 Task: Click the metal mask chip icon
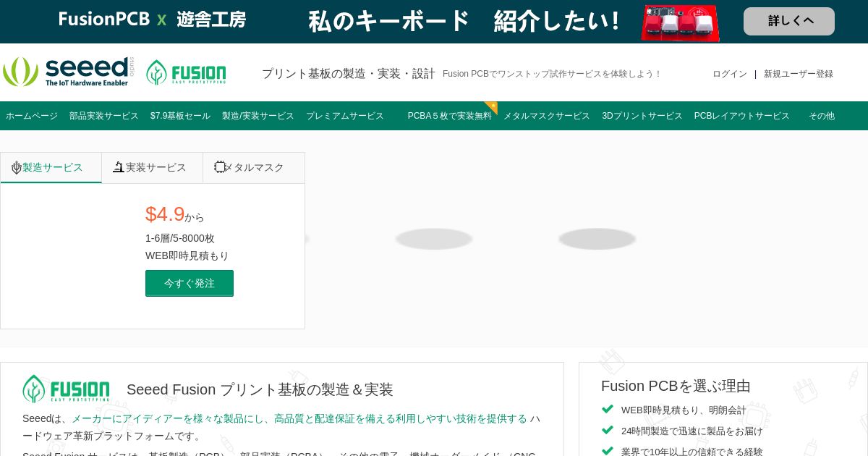[221, 167]
